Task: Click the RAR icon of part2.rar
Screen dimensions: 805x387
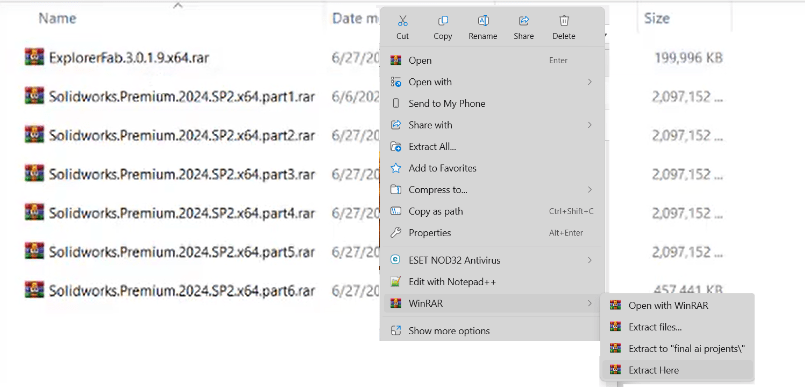Action: click(34, 134)
